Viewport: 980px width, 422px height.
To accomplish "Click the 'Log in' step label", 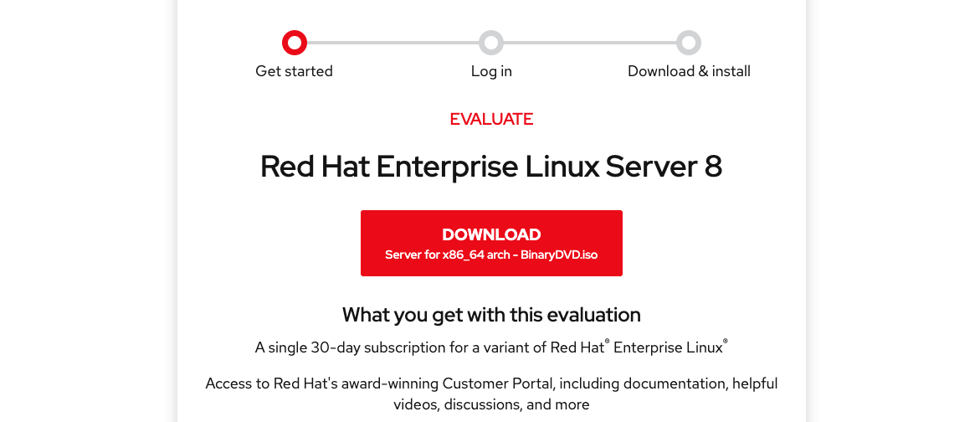I will pyautogui.click(x=491, y=71).
